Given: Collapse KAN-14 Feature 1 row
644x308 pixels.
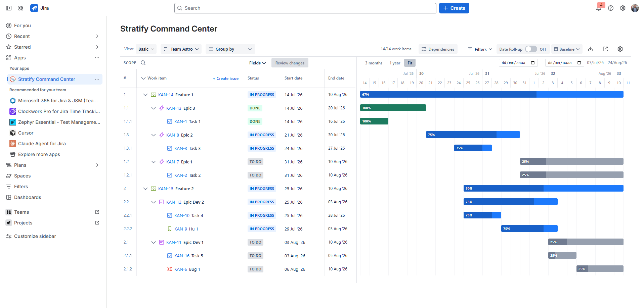Looking at the screenshot, I should (145, 95).
